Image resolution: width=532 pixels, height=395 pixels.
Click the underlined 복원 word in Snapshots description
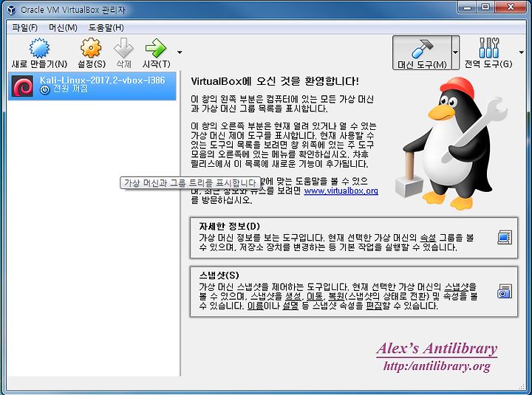pyautogui.click(x=336, y=296)
